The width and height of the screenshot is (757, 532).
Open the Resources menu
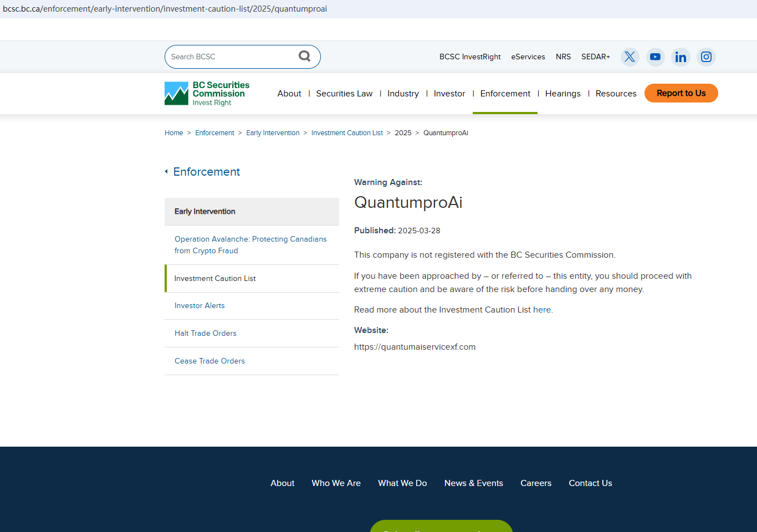[x=616, y=94]
